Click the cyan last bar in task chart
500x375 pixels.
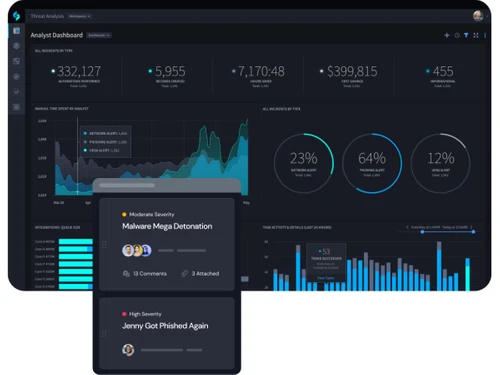[x=468, y=274]
